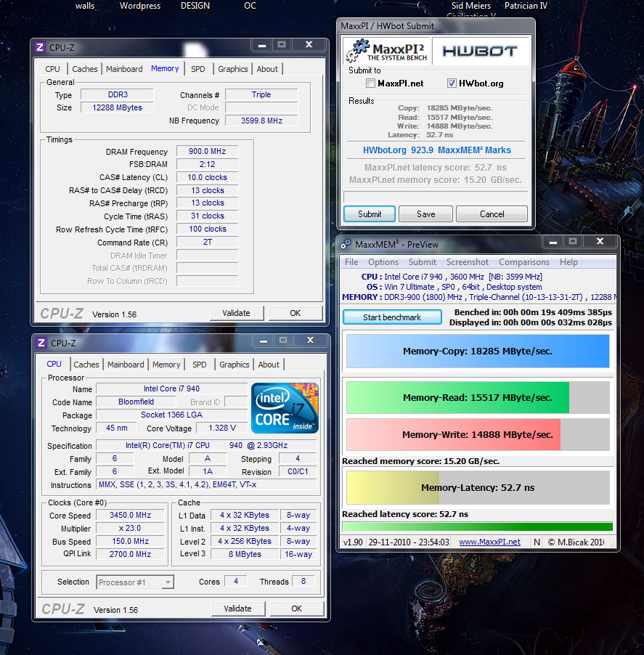
Task: Click the Core Speed 3450.0 MHz value
Action: point(130,515)
